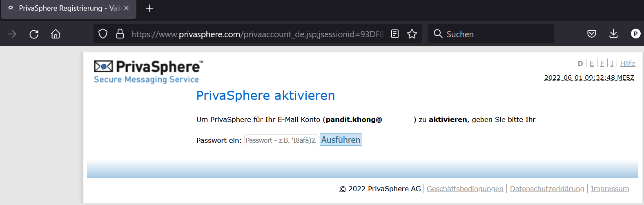Click the Passwort input field
Image resolution: width=644 pixels, height=205 pixels.
pos(281,140)
